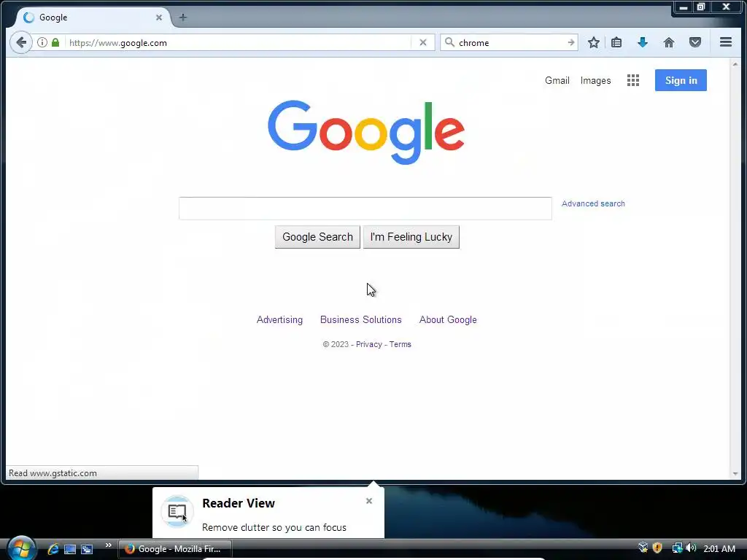Click the clock showing 2:01 AM
747x560 pixels.
(x=719, y=548)
